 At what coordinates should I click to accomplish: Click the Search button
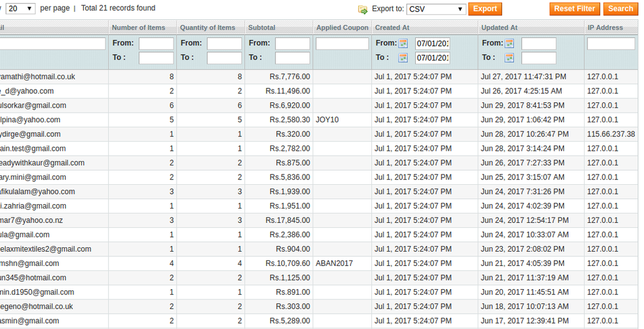(x=620, y=9)
